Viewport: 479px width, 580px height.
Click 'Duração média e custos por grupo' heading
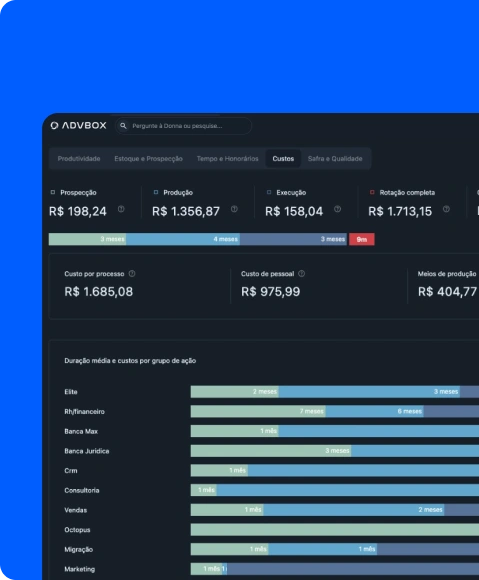tap(130, 361)
